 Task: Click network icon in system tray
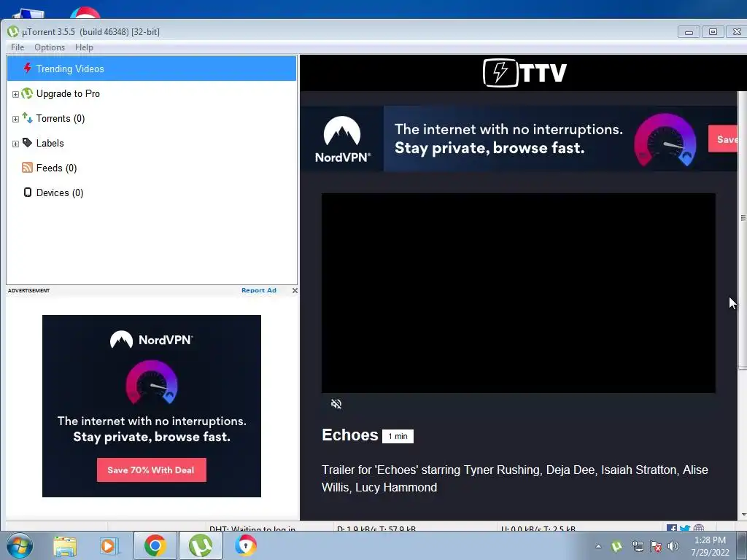pos(638,546)
